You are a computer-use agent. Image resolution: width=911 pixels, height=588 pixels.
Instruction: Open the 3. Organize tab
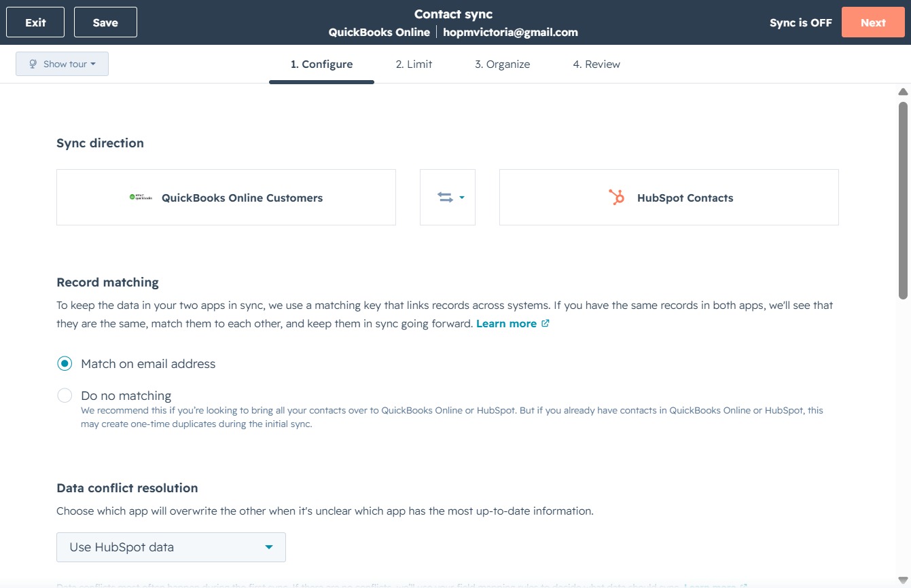(503, 65)
